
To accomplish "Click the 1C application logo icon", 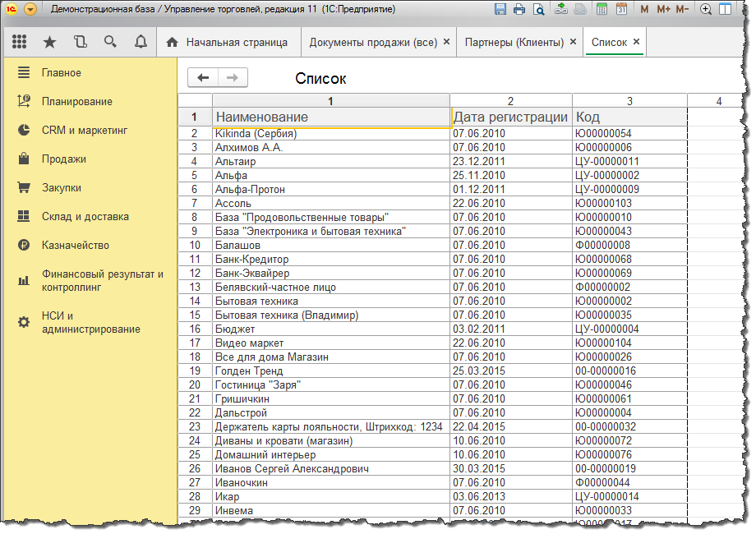I will coord(11,9).
